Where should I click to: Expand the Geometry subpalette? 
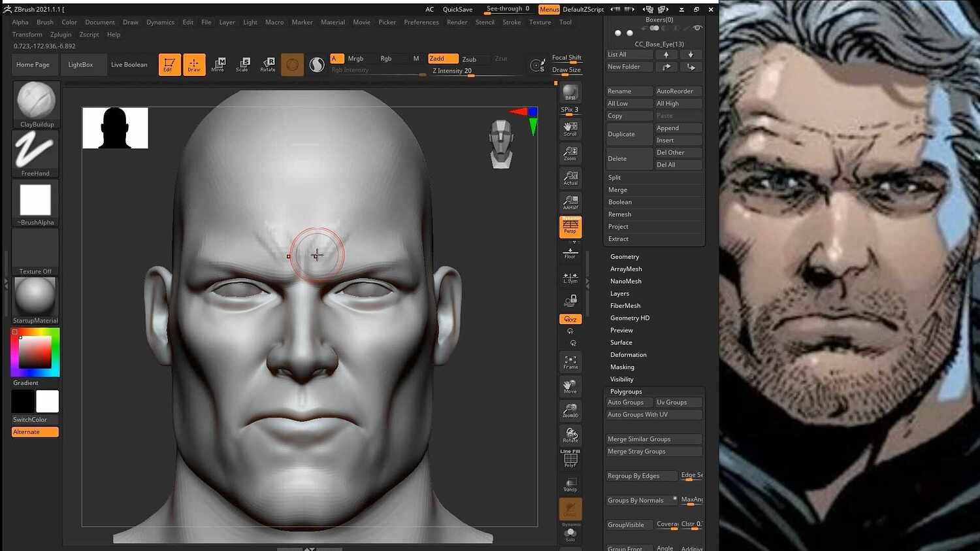(x=624, y=256)
